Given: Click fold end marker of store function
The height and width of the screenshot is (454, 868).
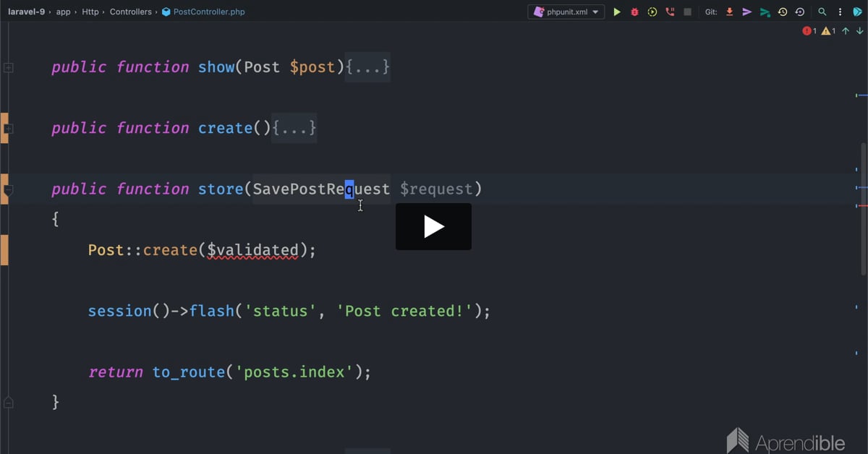Looking at the screenshot, I should pyautogui.click(x=9, y=401).
